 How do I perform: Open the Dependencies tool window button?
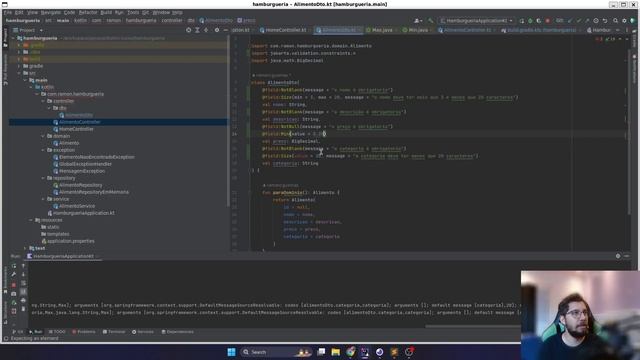pyautogui.click(x=177, y=332)
